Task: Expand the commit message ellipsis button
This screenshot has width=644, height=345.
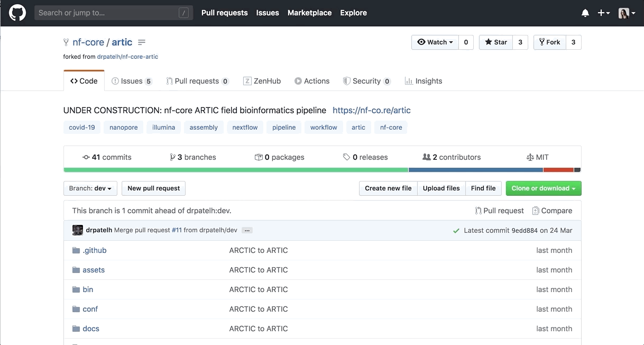Action: [247, 231]
